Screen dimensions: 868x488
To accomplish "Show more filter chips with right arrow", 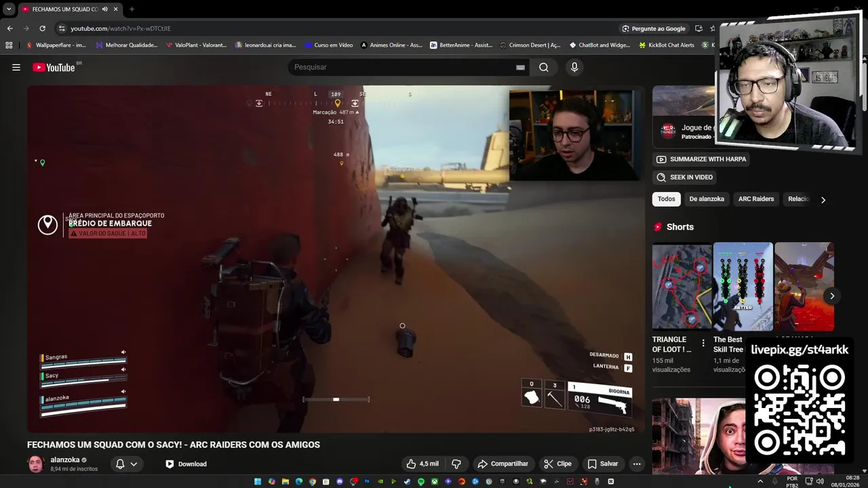I will 823,199.
